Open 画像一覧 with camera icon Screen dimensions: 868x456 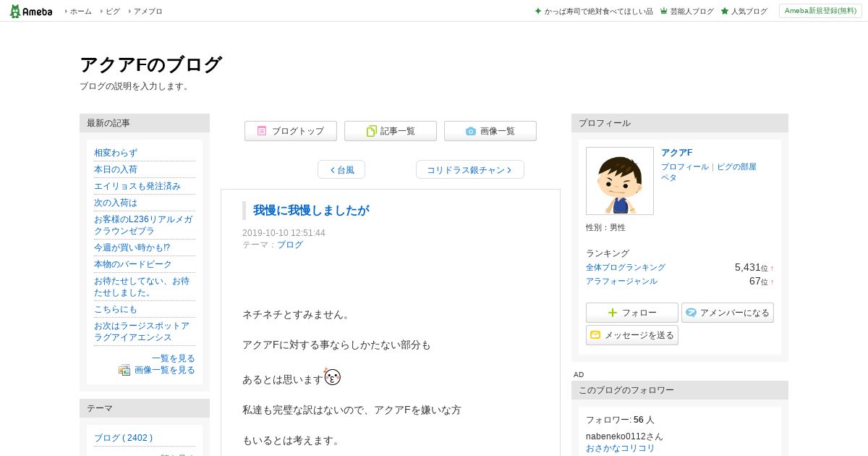[x=490, y=131]
